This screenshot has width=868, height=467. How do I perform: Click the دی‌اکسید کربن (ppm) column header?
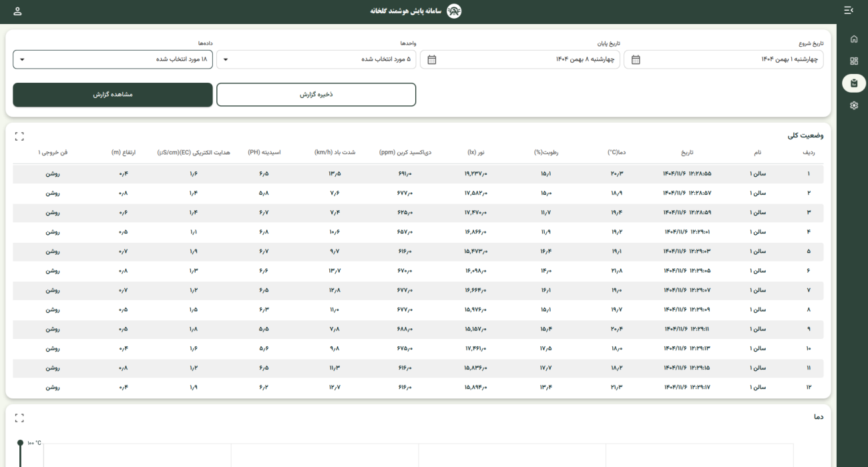tap(405, 153)
